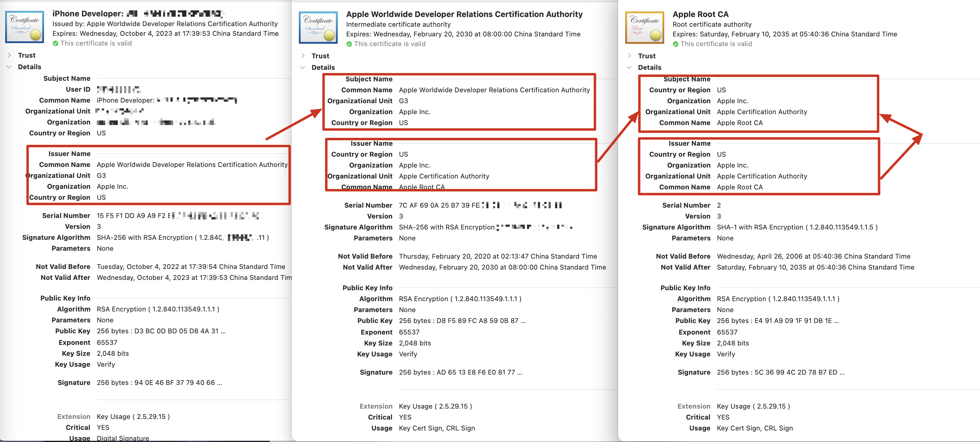Click Issuer Common Name value in iPhone Developer window
Image resolution: width=980 pixels, height=442 pixels.
coord(192,165)
